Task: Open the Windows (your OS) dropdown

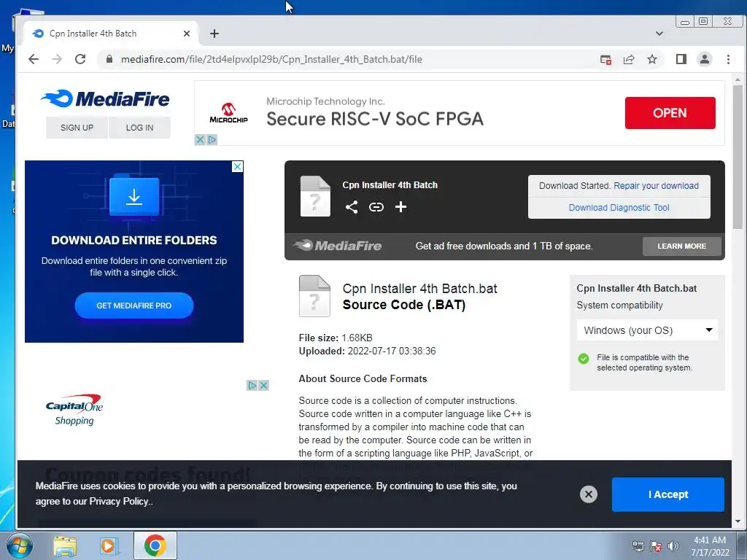Action: tap(648, 330)
